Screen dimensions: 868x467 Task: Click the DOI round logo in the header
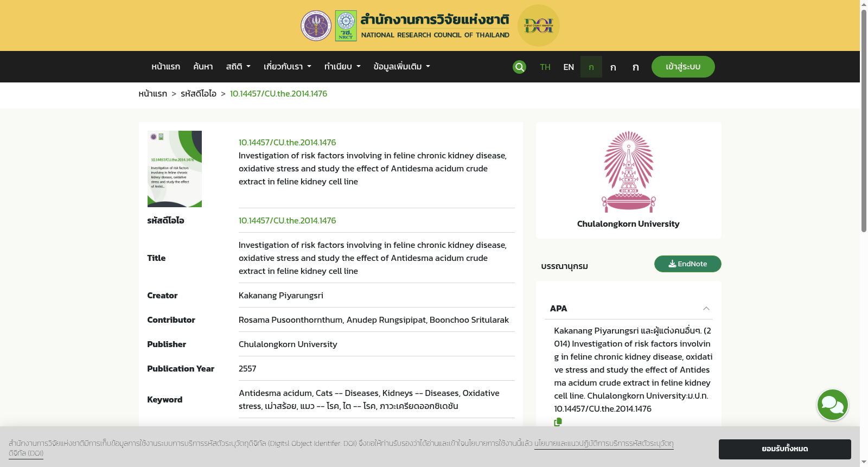[538, 25]
